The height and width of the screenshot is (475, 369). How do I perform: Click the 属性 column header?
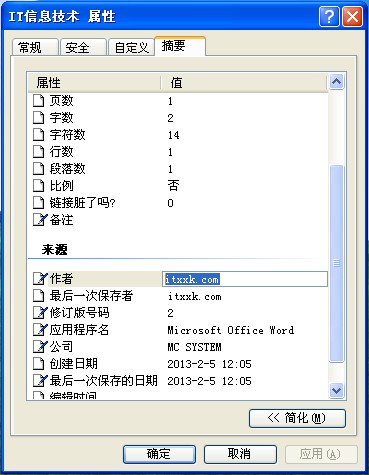pyautogui.click(x=94, y=83)
